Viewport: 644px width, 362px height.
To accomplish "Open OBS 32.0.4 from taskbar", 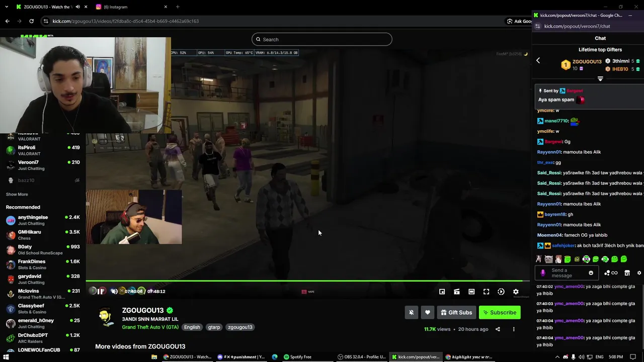I will point(362,357).
